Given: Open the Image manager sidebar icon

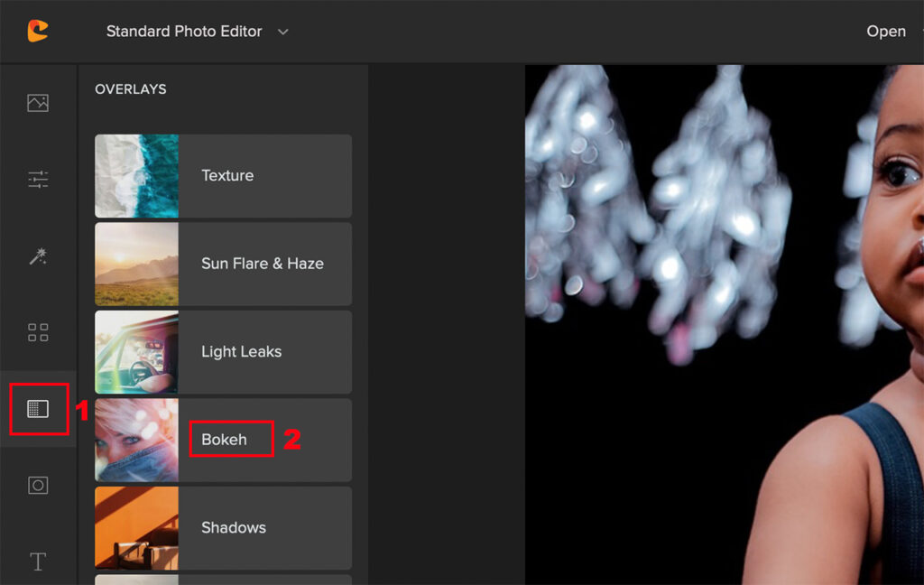Looking at the screenshot, I should [x=38, y=103].
